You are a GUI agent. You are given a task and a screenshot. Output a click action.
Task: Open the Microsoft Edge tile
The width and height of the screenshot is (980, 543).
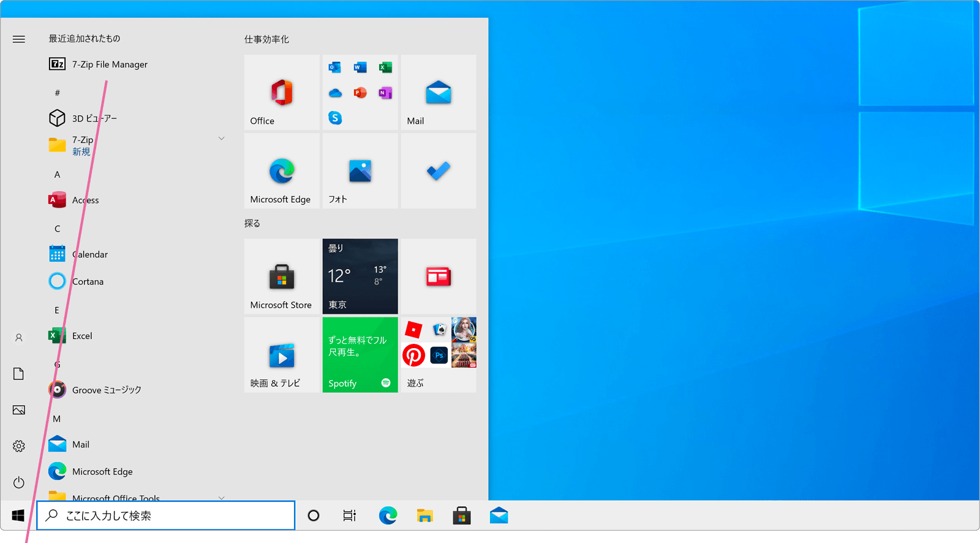[x=282, y=171]
